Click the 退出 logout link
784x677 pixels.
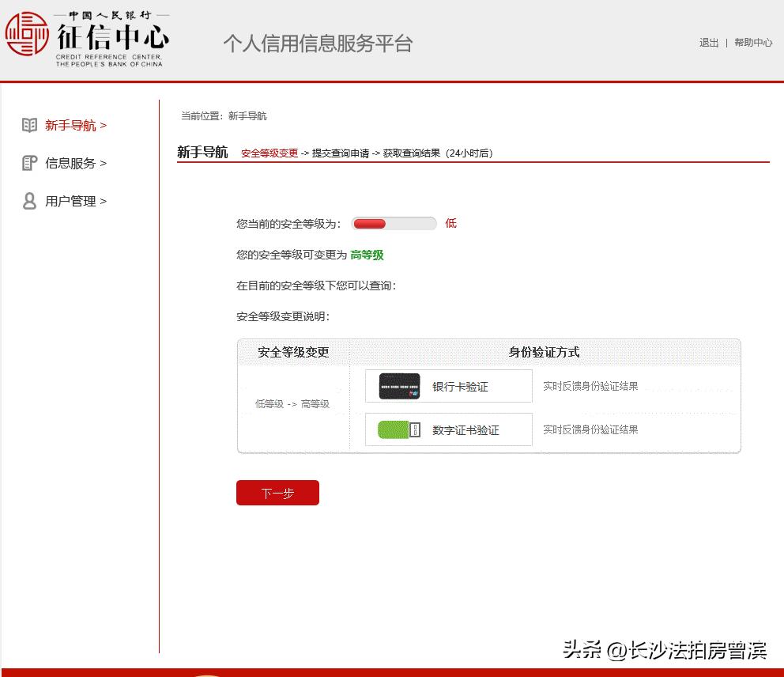[x=708, y=43]
